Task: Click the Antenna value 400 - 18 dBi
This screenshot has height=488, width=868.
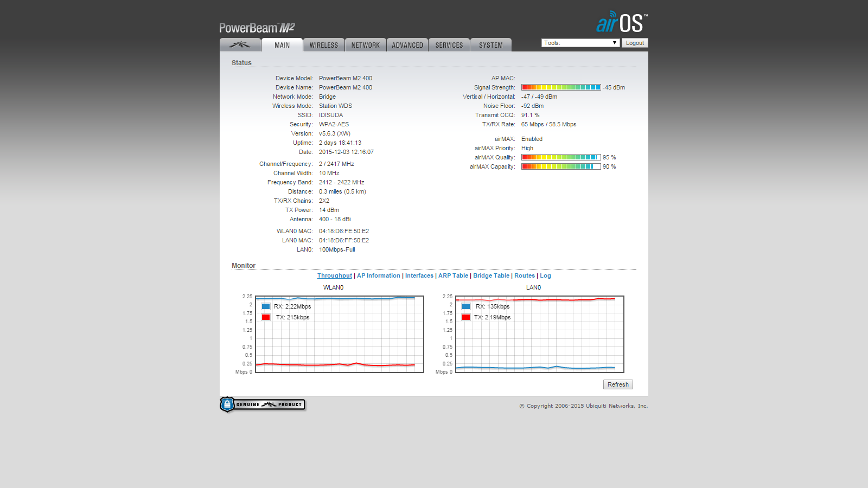Action: click(x=335, y=219)
